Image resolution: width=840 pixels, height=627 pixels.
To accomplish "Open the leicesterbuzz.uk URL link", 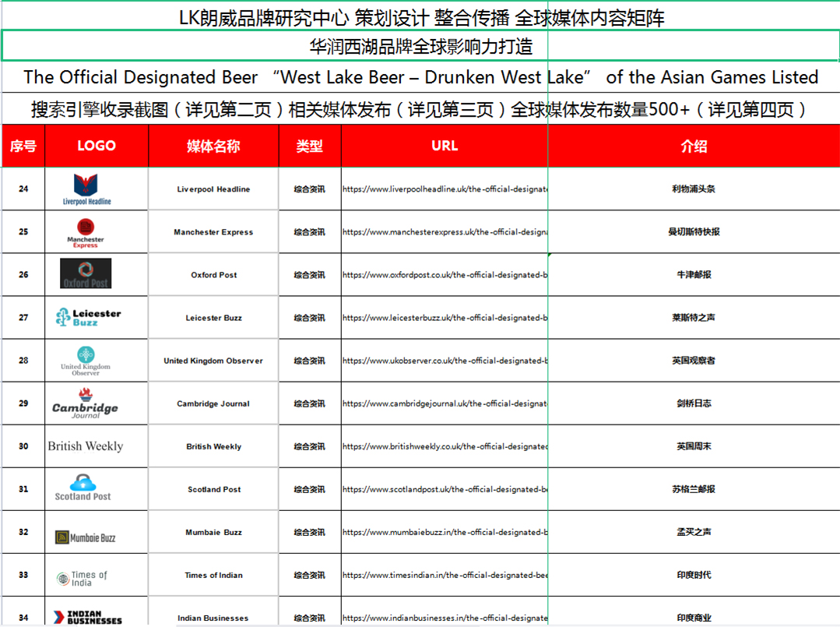I will [x=445, y=318].
